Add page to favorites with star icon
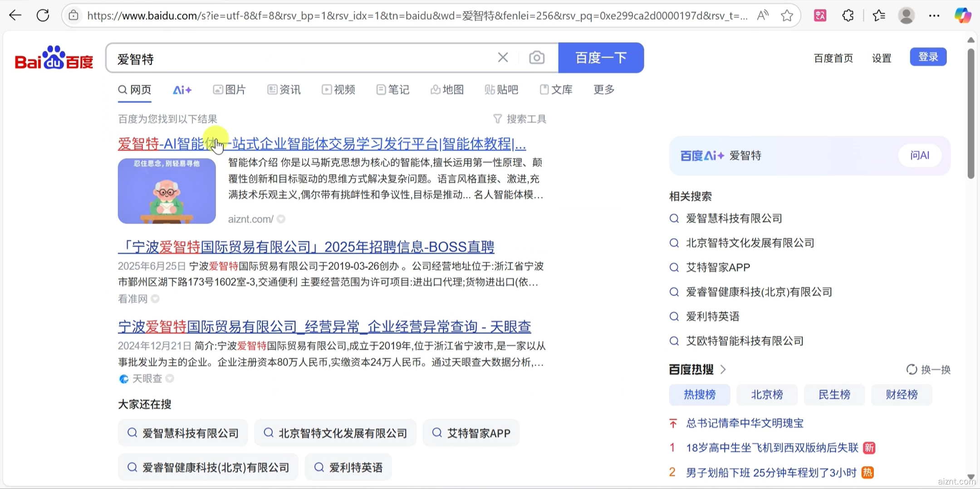 click(x=787, y=16)
